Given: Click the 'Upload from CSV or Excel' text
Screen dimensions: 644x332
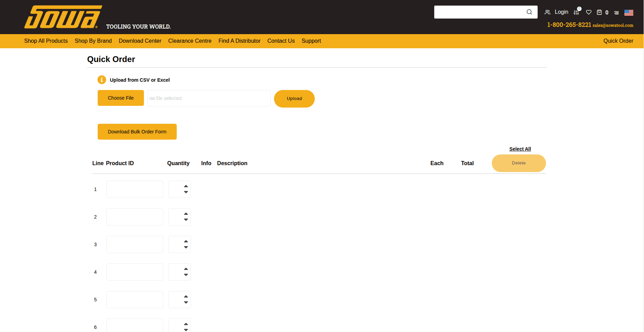Looking at the screenshot, I should click(x=140, y=80).
